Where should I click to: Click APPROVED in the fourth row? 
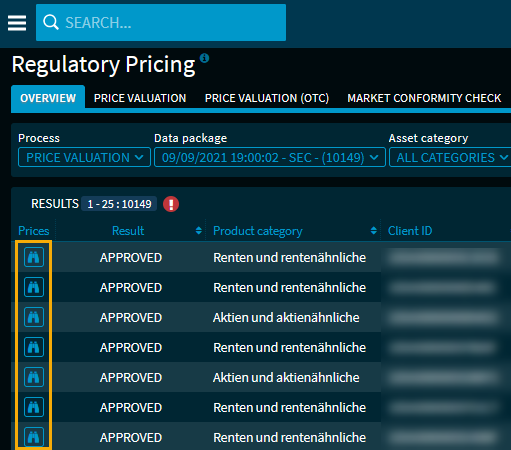pyautogui.click(x=131, y=347)
